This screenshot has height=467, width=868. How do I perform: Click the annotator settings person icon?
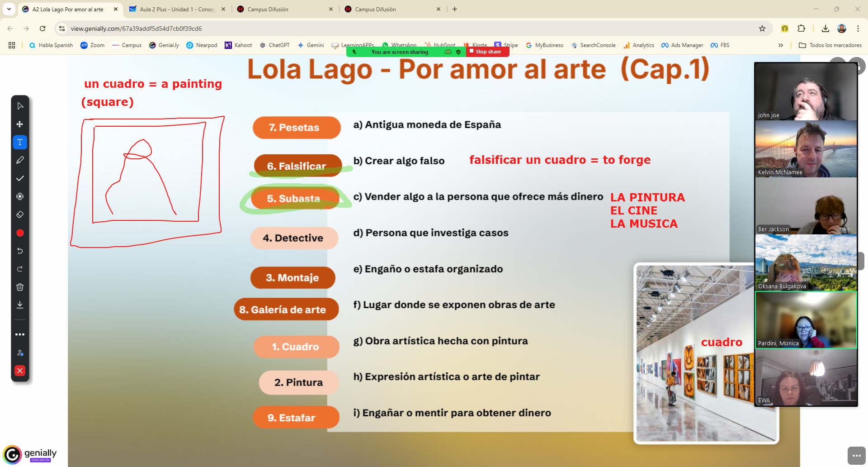point(20,353)
